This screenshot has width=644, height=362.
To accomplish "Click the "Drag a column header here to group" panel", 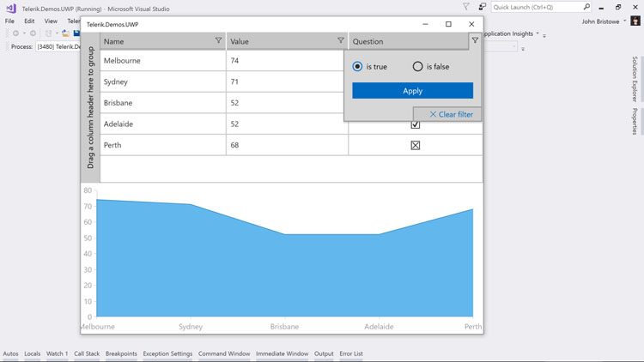I will pos(90,107).
